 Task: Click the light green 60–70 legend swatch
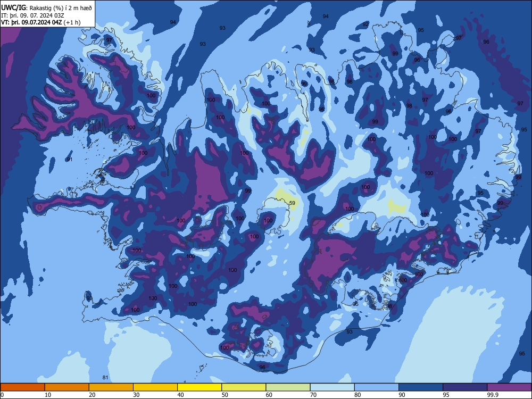[x=288, y=387]
